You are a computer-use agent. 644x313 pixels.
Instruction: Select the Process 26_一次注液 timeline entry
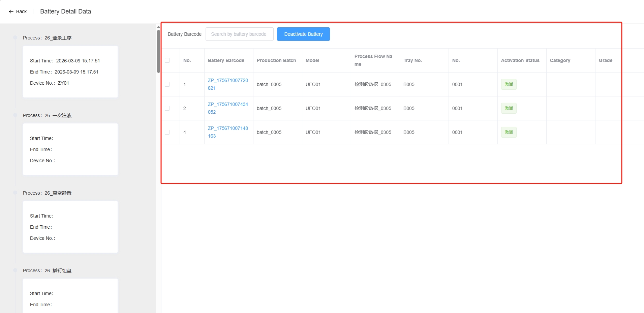tap(47, 115)
